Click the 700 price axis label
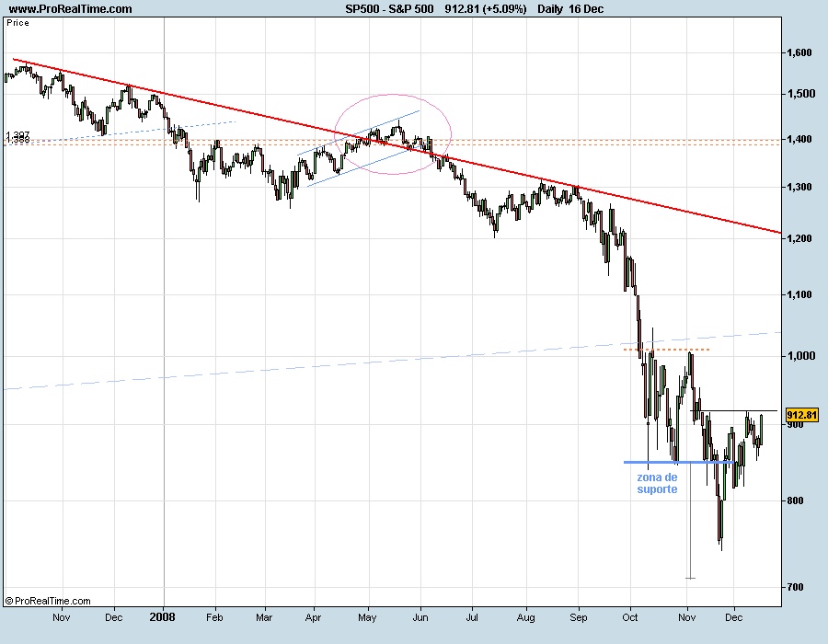The width and height of the screenshot is (828, 644). (795, 587)
